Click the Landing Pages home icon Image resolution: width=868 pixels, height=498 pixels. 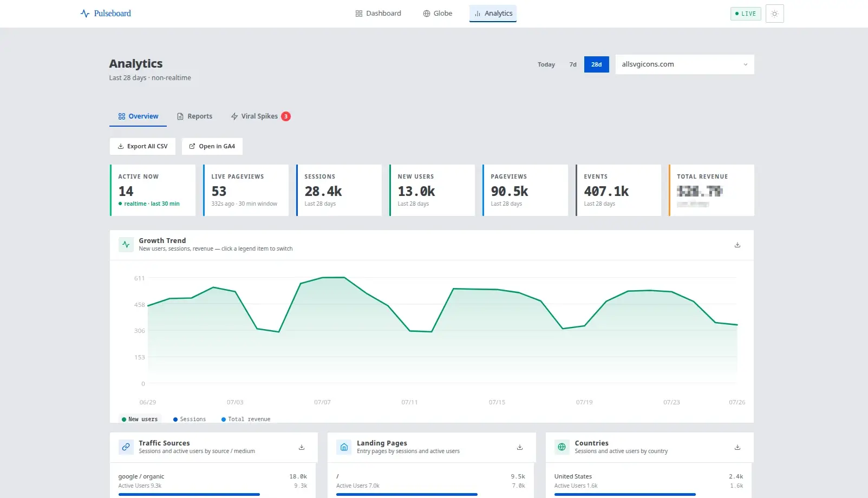pos(344,447)
